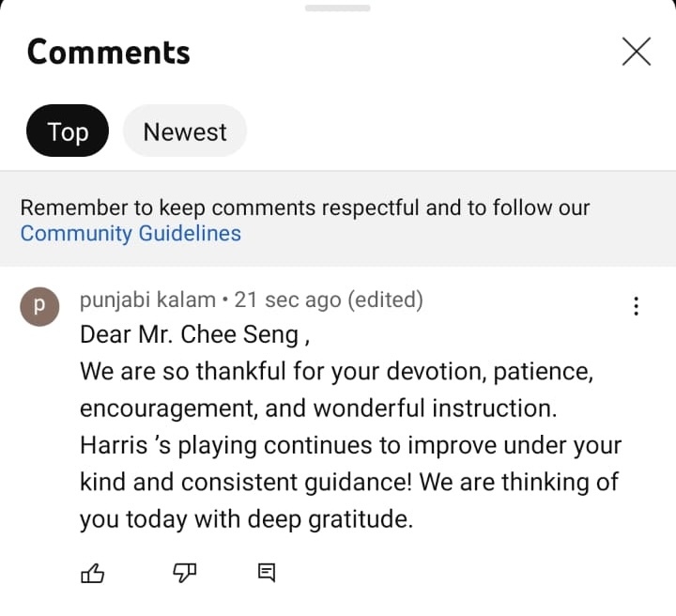This screenshot has height=616, width=676.
Task: Tap the line starting "We are so thankful"
Action: click(x=336, y=371)
